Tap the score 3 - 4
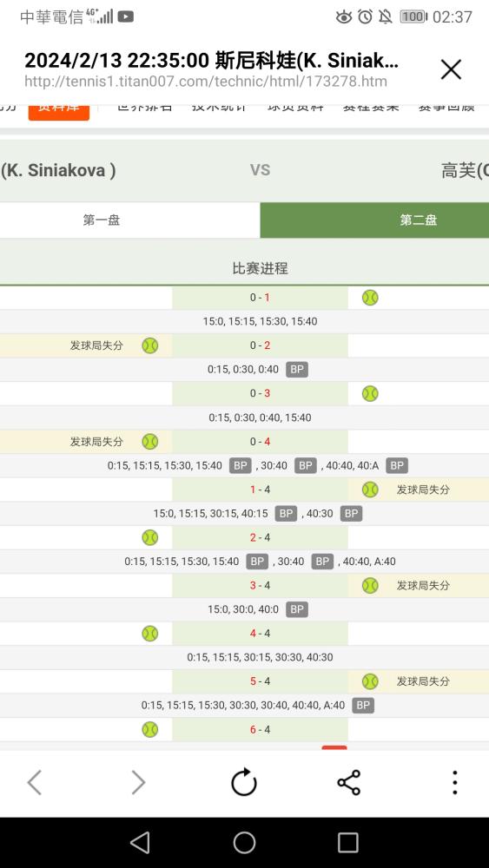This screenshot has height=868, width=489. [x=260, y=586]
